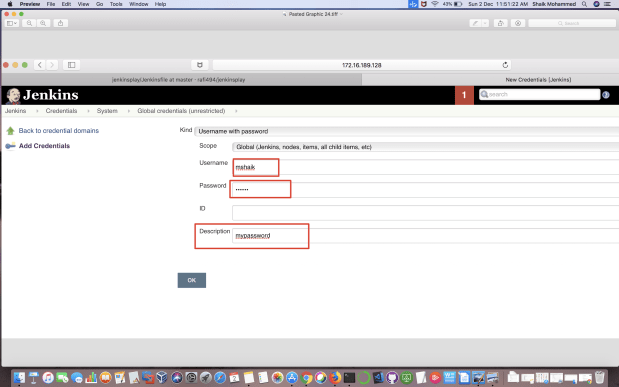
Task: Click the Preview rotate toolbar icon
Action: point(501,23)
